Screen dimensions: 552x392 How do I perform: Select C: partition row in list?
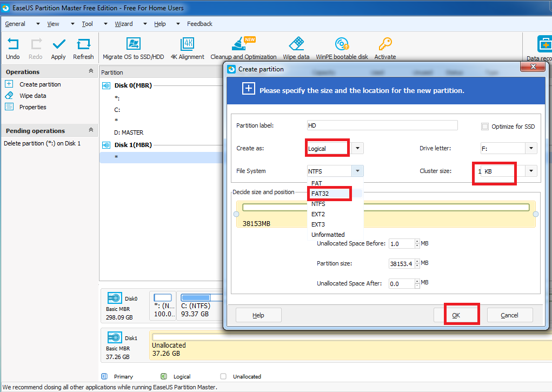coord(117,110)
